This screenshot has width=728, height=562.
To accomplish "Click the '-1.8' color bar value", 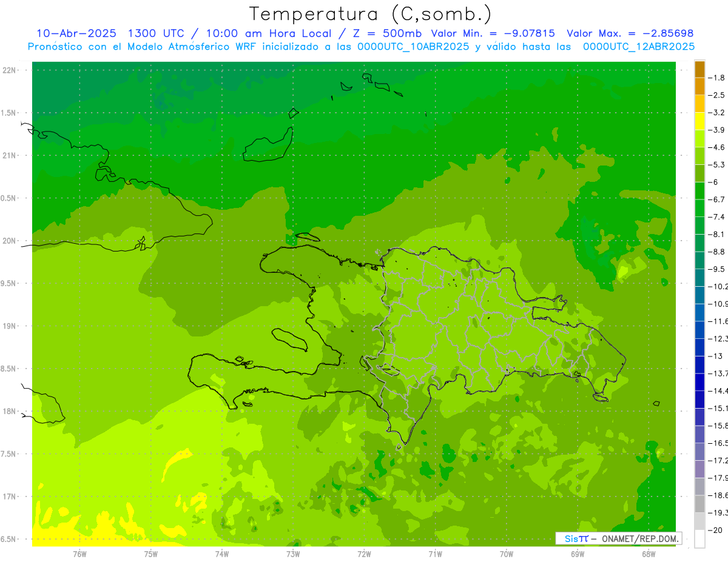I will pos(716,78).
